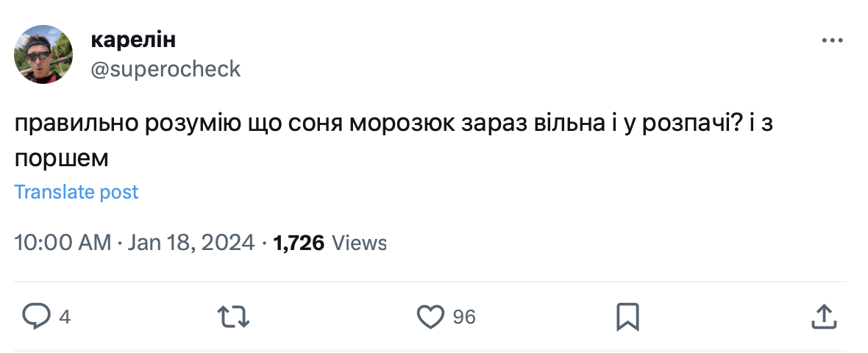Click the Views label
Viewport: 868px width, 353px height.
coord(360,243)
